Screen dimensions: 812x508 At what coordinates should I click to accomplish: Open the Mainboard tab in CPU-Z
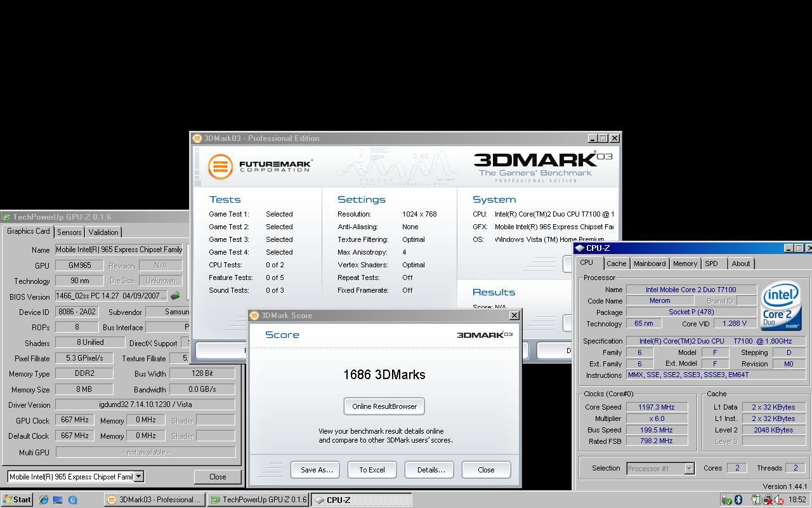[650, 264]
